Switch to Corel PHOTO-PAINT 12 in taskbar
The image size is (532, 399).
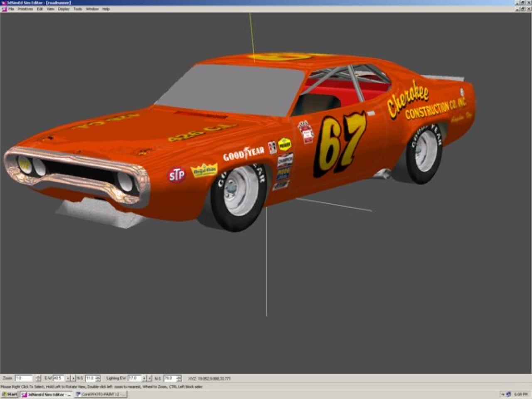coord(101,394)
